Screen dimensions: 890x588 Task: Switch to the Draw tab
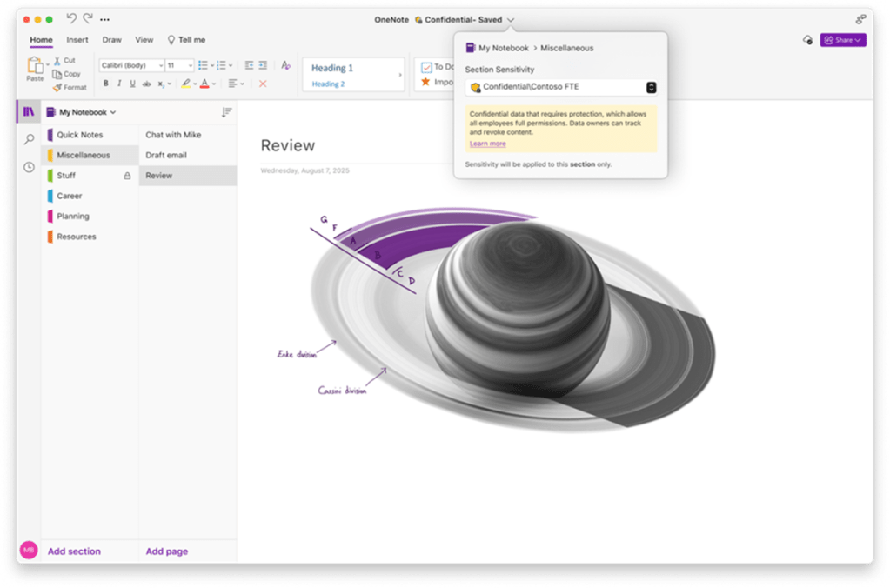click(111, 40)
